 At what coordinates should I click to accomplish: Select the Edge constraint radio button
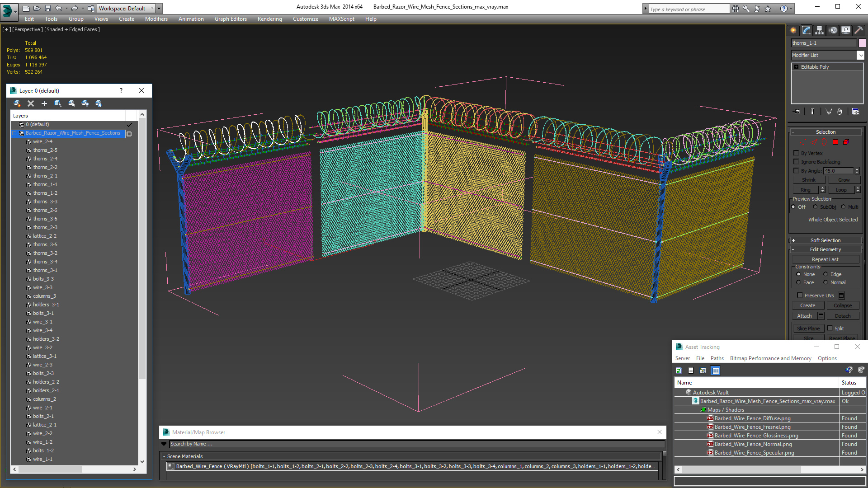tap(826, 274)
